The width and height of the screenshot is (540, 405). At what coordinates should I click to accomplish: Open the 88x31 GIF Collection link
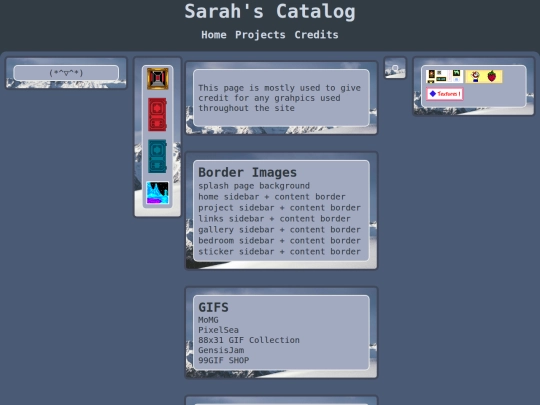(249, 340)
